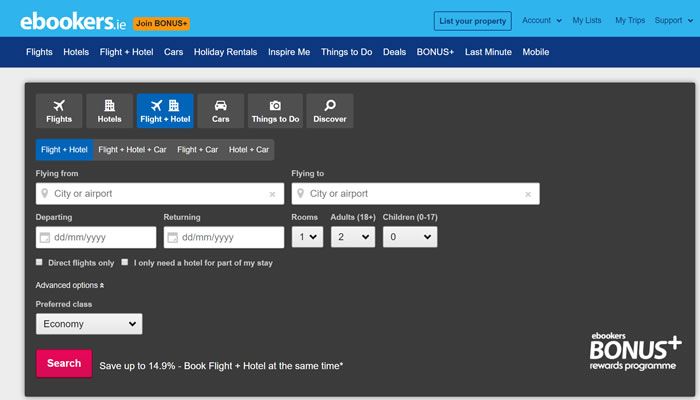Expand the Preferred class Economy dropdown
The width and height of the screenshot is (700, 400).
pos(89,324)
